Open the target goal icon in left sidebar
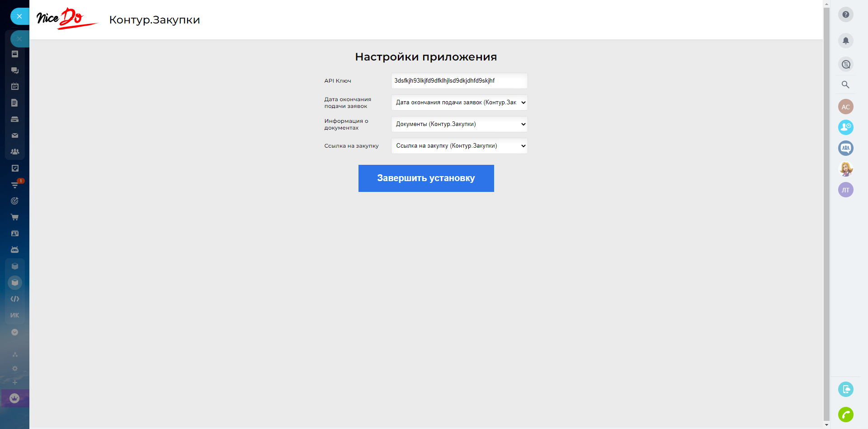 tap(15, 201)
